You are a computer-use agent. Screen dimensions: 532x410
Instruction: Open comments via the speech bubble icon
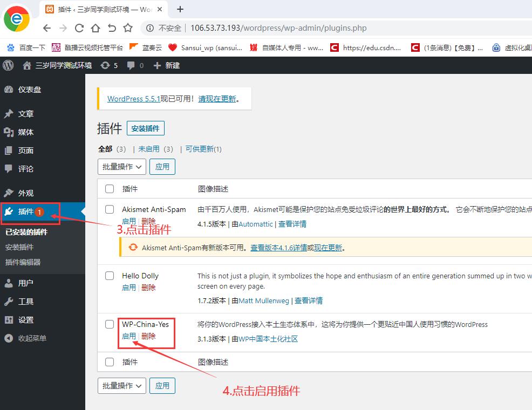(x=131, y=65)
